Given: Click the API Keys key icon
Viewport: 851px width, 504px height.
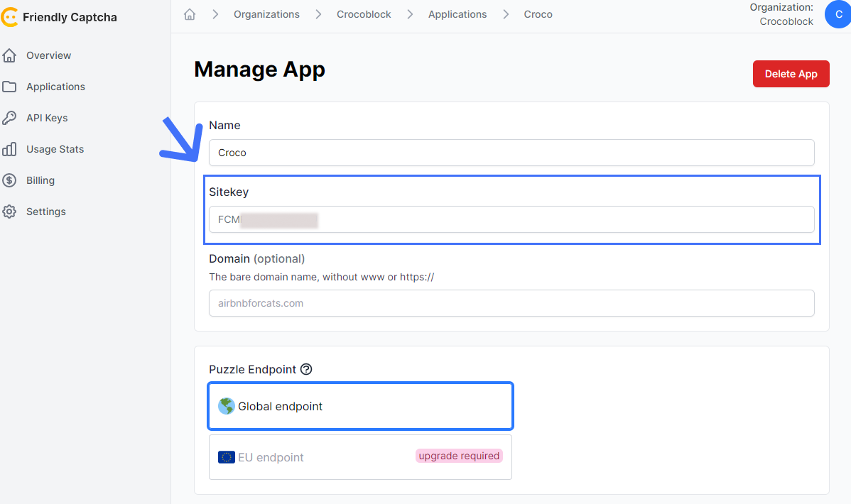Looking at the screenshot, I should coord(9,118).
